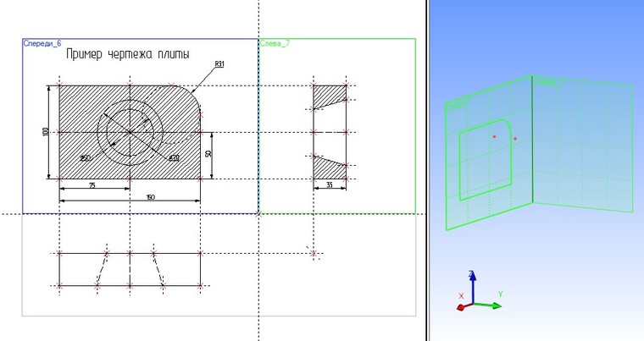Select the Спереди_6 view label
This screenshot has width=644, height=341.
tap(42, 43)
